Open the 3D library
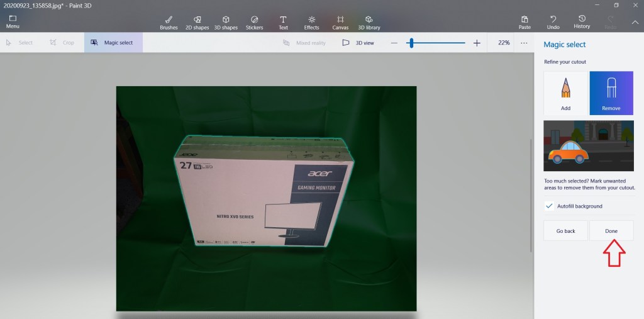 pyautogui.click(x=369, y=22)
